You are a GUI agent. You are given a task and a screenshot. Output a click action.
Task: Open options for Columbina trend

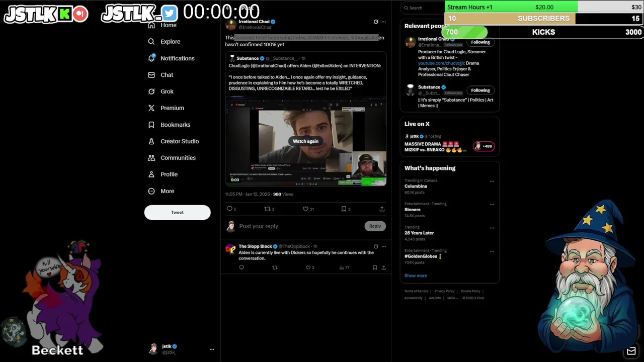(x=492, y=182)
